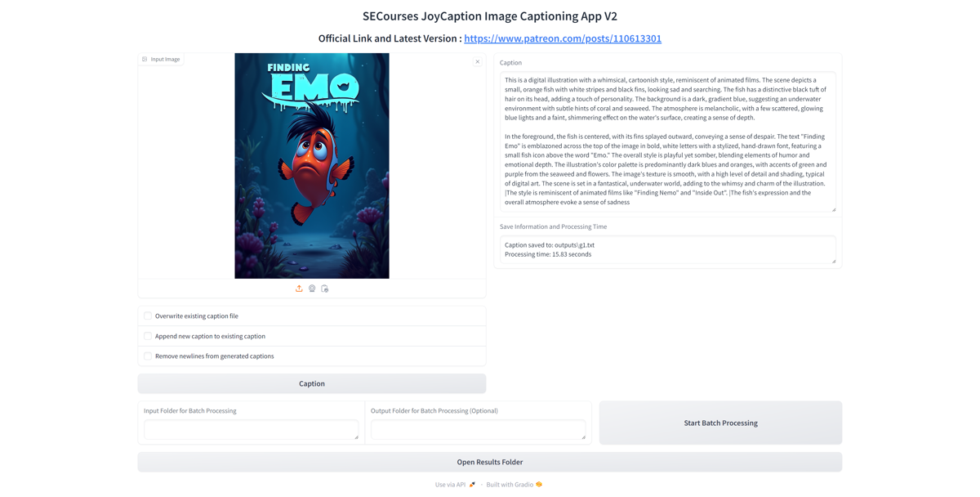Click the Gradio logo icon in the footer
This screenshot has width=980, height=497.
click(539, 485)
